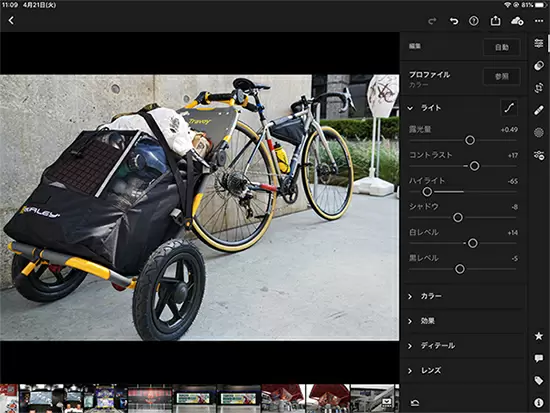Select the crop and rotate tool
Screen dimensions: 550x413
click(539, 88)
